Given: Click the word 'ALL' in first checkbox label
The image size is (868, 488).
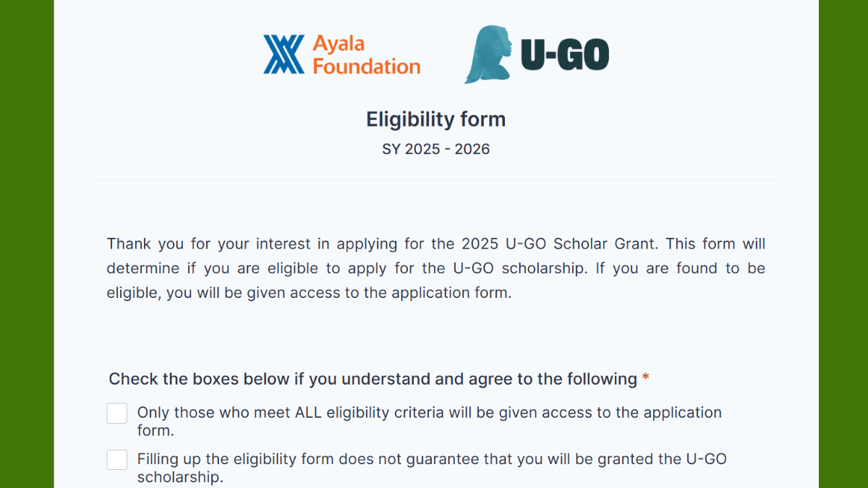Looking at the screenshot, I should click(x=309, y=413).
